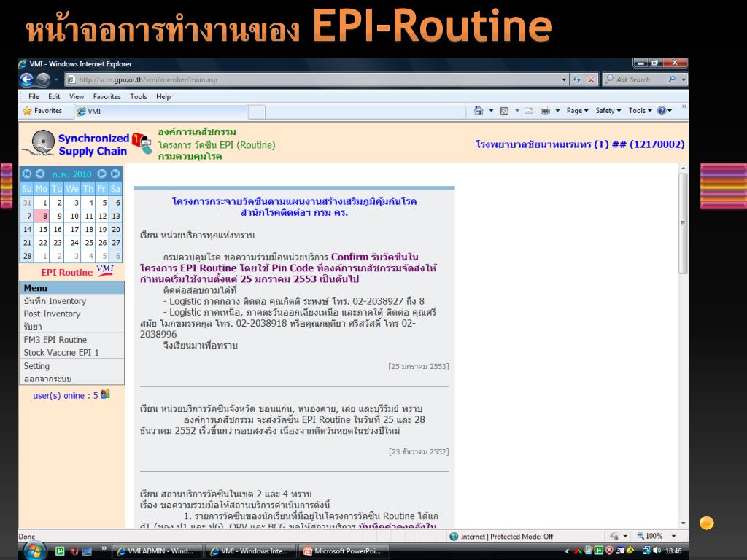This screenshot has height=560, width=747.
Task: Click the ออกจากระบบ logout link
Action: (x=47, y=379)
